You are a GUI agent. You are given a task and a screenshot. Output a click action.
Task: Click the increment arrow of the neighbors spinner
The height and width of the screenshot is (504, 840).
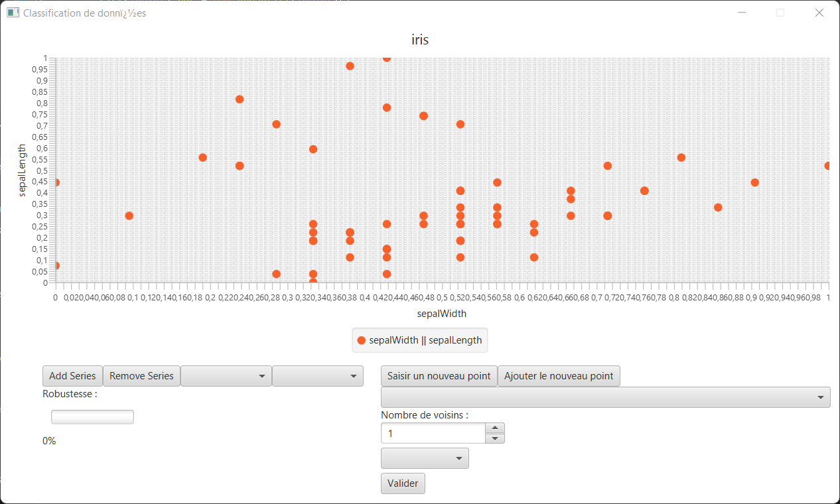coord(496,428)
